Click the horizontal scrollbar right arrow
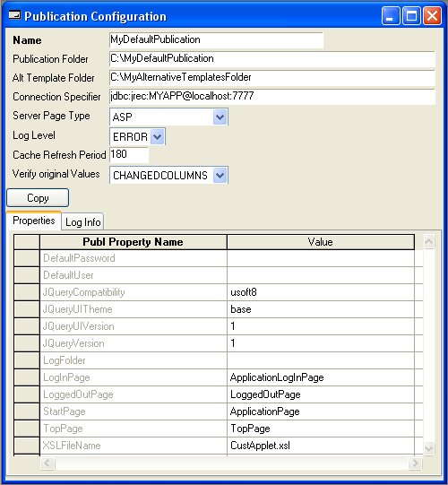 pos(415,463)
